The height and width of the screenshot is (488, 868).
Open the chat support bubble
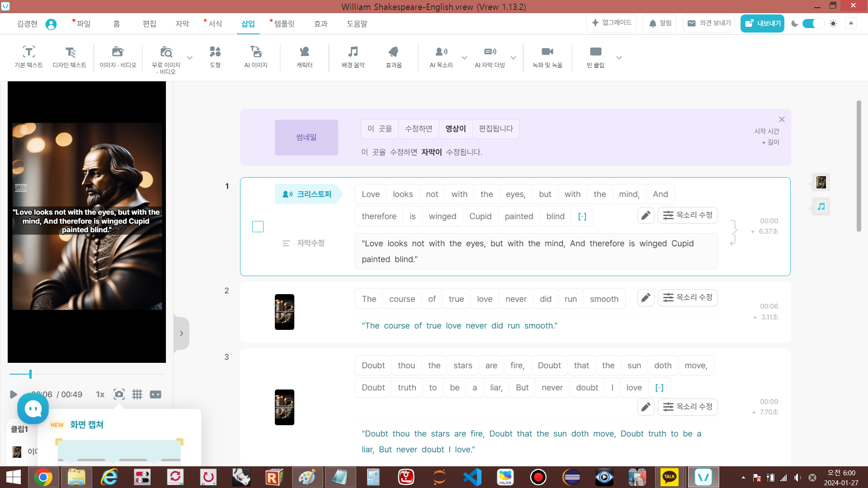click(x=33, y=408)
